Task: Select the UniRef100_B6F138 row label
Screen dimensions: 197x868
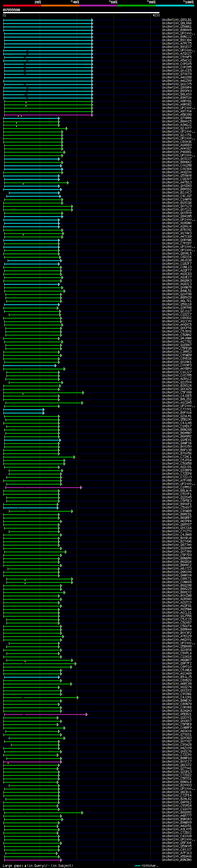Action: pos(177,450)
